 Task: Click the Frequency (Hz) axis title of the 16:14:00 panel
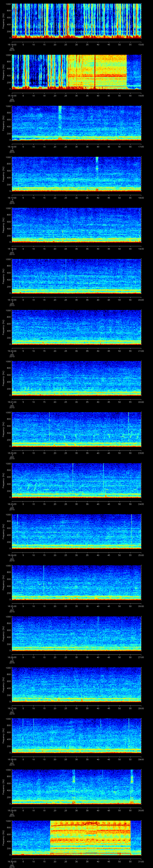[3, 21]
